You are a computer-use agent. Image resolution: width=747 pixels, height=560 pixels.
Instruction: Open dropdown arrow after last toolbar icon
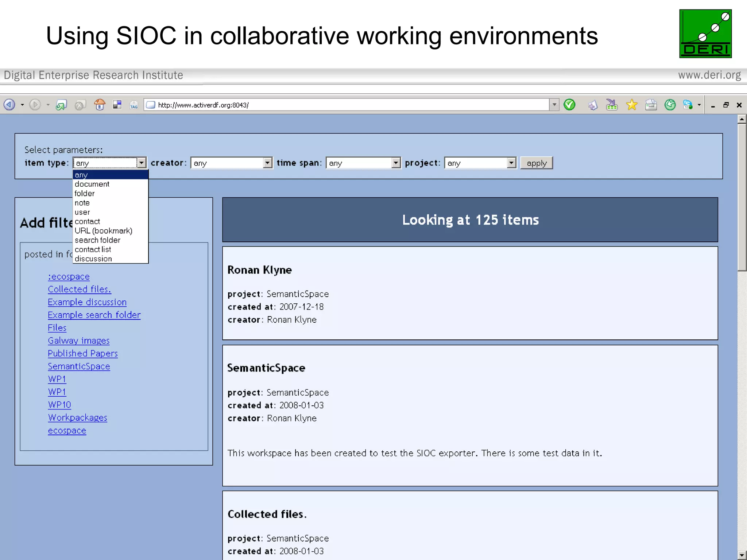pos(699,105)
